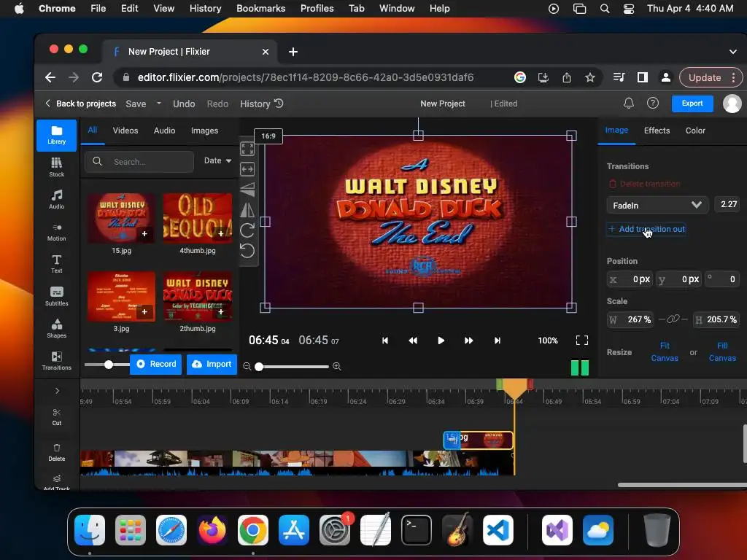Click the flip horizontal icon
747x560 pixels.
247,210
